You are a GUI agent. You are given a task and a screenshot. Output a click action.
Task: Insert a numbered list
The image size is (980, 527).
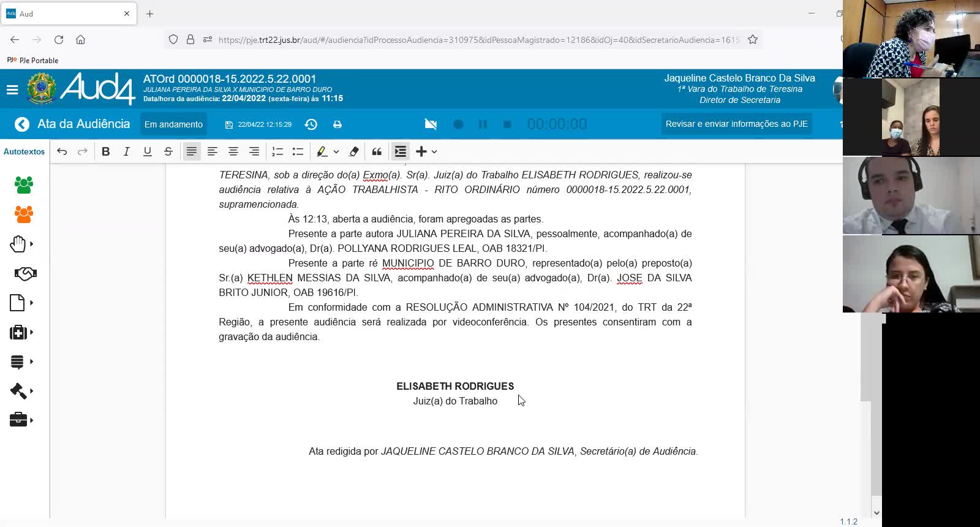(277, 151)
